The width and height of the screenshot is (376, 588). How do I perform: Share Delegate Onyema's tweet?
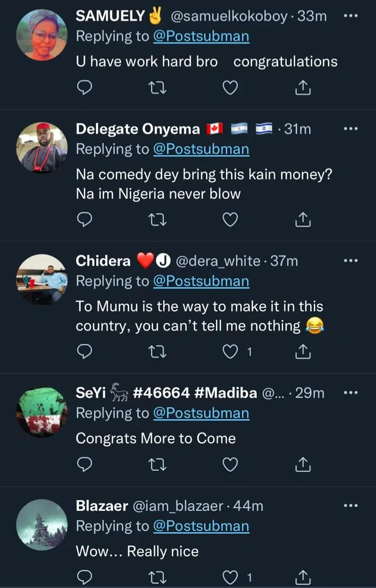click(303, 219)
